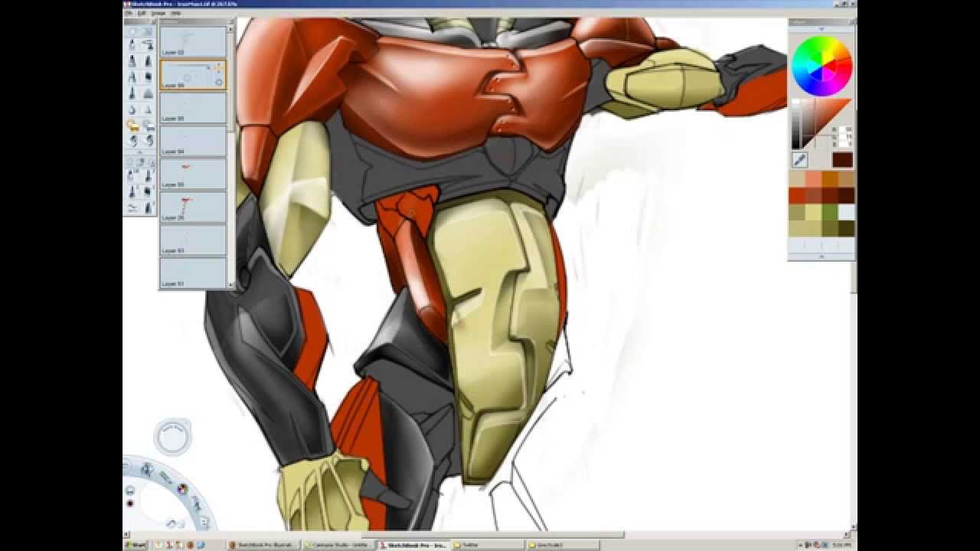Click the canvas vertical scrollbar
Image resolution: width=980 pixels, height=551 pixels.
coord(854,275)
